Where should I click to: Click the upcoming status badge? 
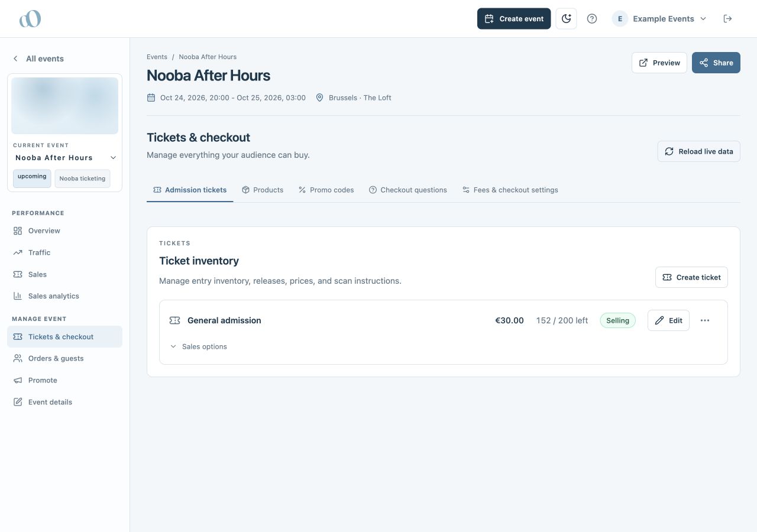pyautogui.click(x=32, y=178)
